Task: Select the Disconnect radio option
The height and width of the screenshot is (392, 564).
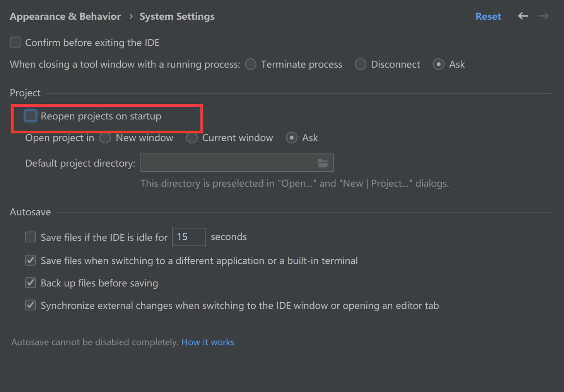Action: click(x=361, y=64)
